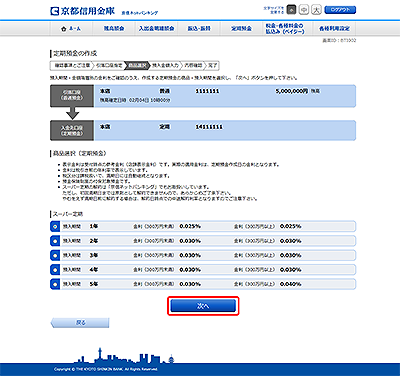Open the ホーム home menu

tap(71, 29)
